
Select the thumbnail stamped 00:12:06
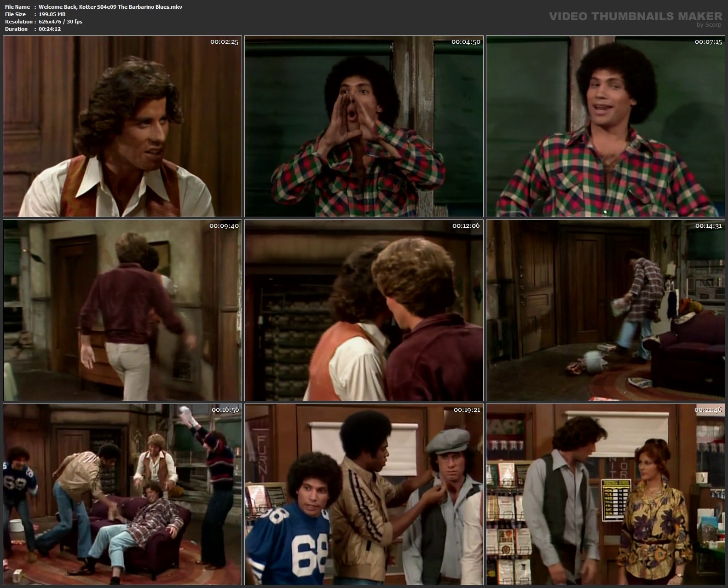click(x=364, y=310)
